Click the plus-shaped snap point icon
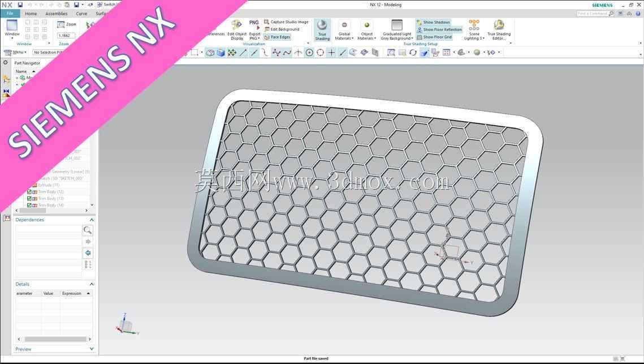This screenshot has height=364, width=644. [x=331, y=53]
